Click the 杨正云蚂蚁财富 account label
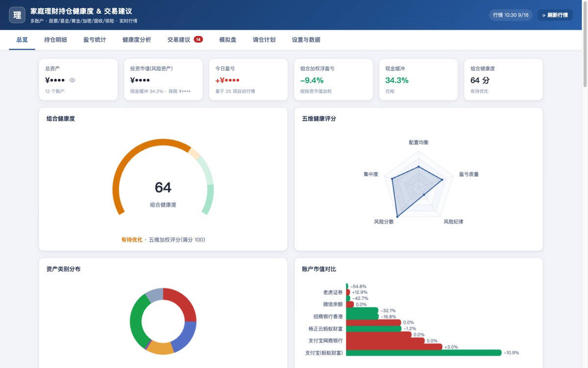 (325, 329)
